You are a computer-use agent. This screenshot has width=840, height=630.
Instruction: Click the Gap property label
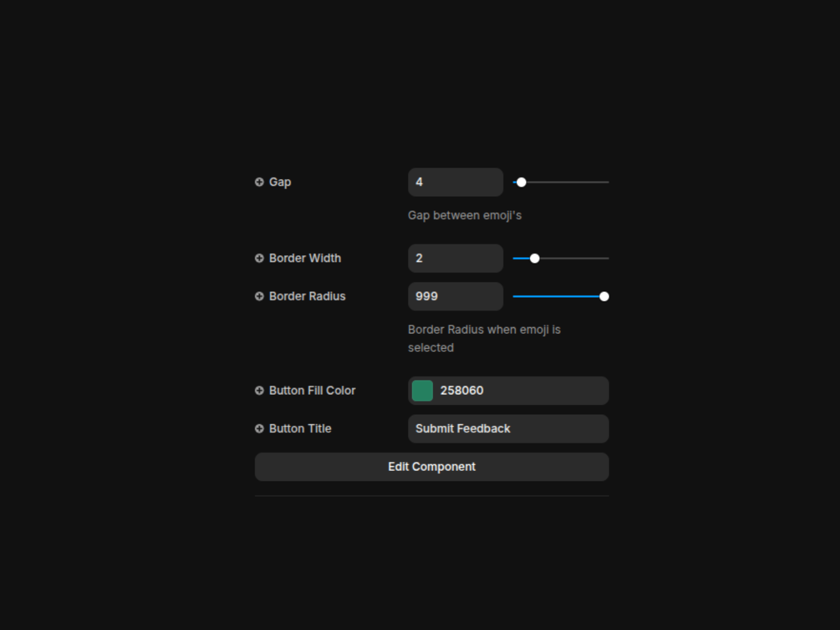(x=280, y=182)
